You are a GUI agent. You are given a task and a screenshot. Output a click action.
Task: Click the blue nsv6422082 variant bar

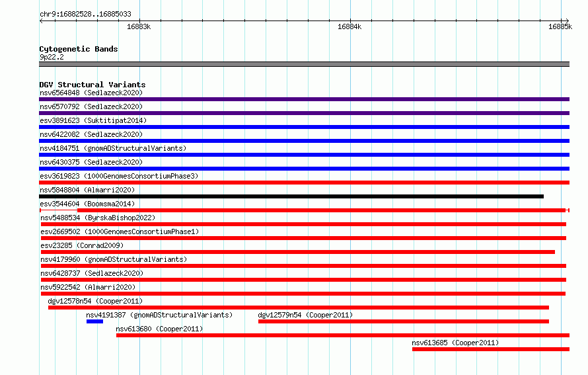[x=304, y=141]
